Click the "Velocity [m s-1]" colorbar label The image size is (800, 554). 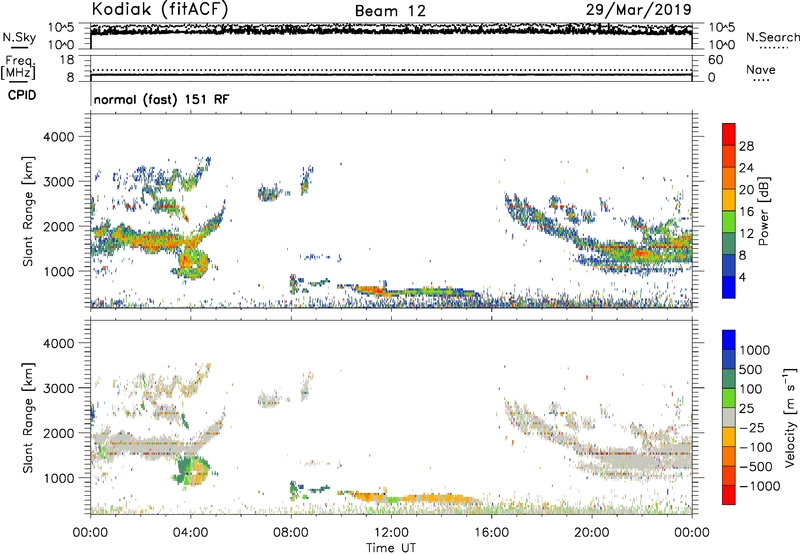coord(790,417)
